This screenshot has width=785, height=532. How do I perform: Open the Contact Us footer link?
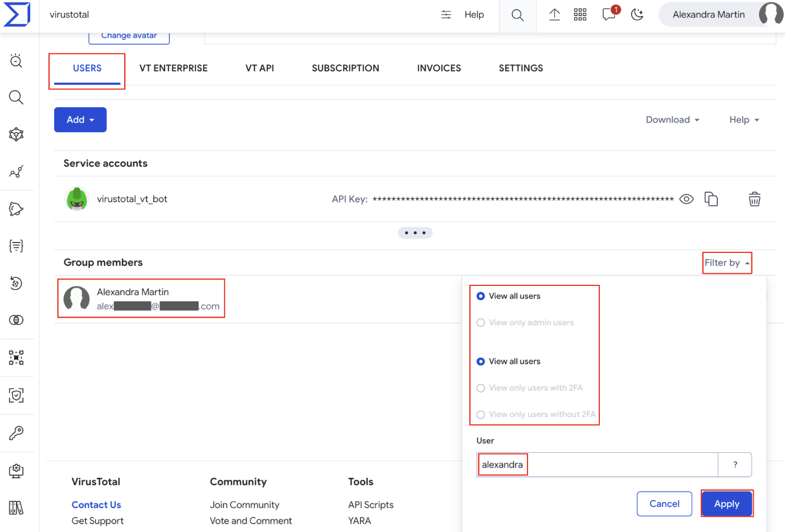[96, 505]
